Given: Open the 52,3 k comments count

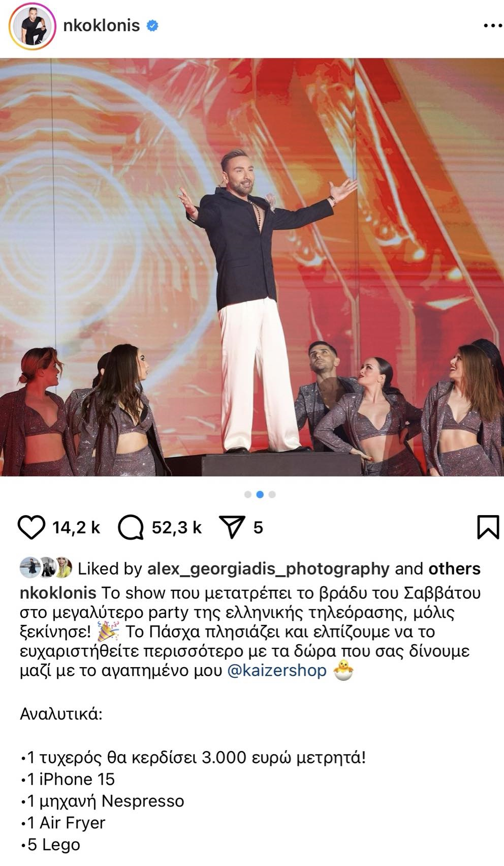Looking at the screenshot, I should [x=177, y=528].
